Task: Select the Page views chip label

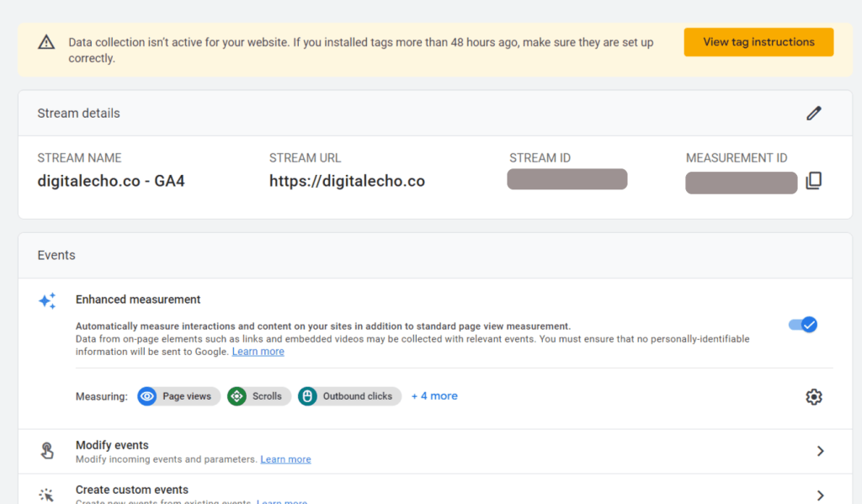Action: (x=187, y=396)
